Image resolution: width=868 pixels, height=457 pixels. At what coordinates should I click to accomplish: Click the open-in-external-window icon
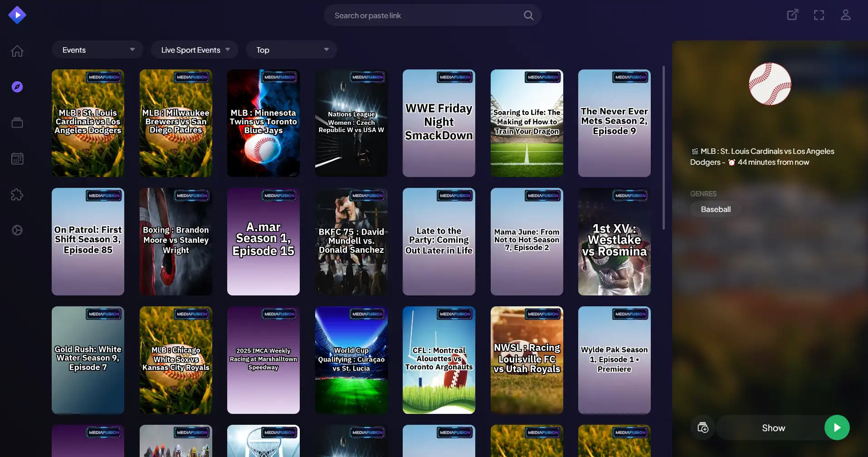[x=792, y=15]
